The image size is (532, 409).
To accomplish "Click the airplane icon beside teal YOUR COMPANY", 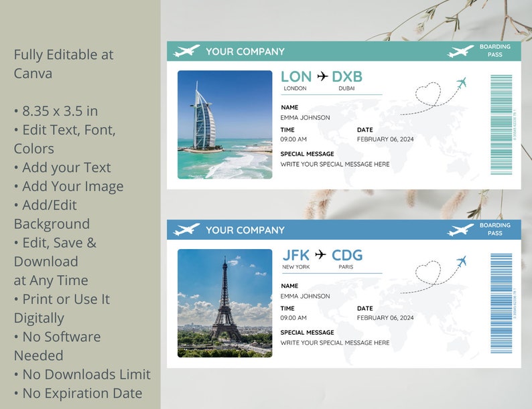I will tap(186, 51).
